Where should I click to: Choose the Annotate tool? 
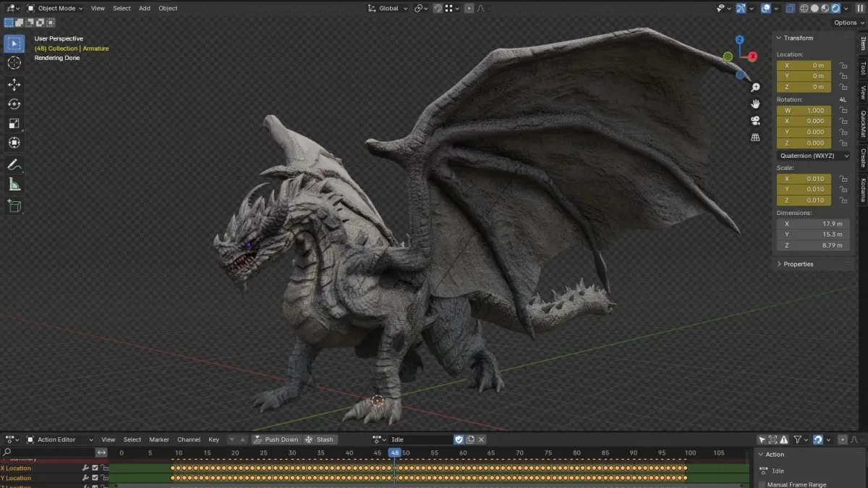pyautogui.click(x=14, y=165)
